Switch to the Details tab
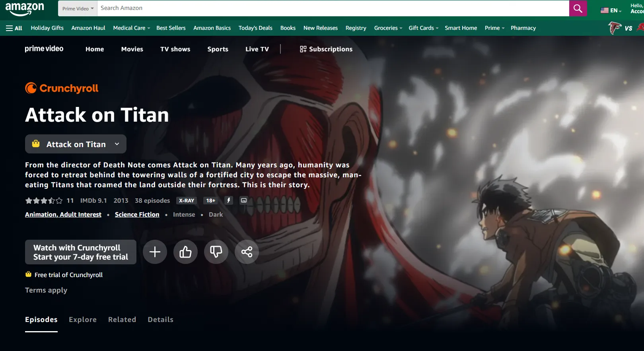Screen dimensions: 644x351 point(160,320)
